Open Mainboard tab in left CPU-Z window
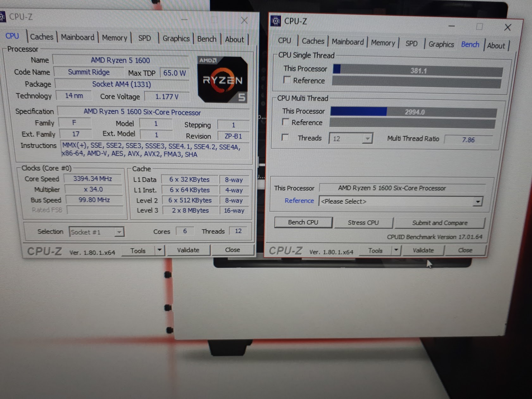 78,37
